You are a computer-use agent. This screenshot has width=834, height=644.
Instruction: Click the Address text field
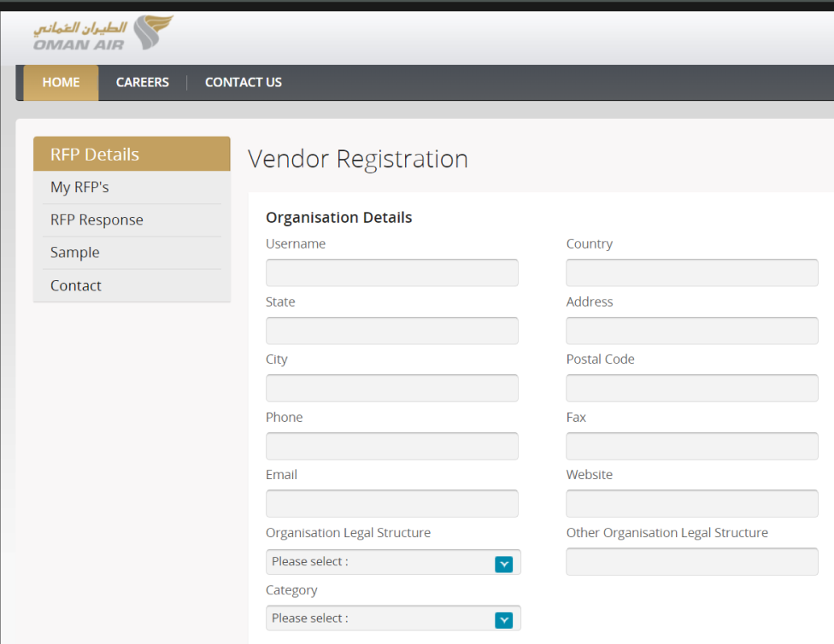(691, 331)
